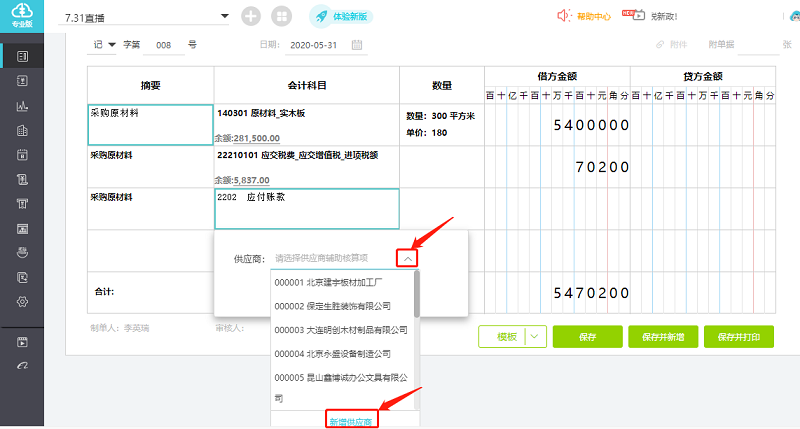Select supplier 000002 保定生胜装饰有限公司

[343, 306]
